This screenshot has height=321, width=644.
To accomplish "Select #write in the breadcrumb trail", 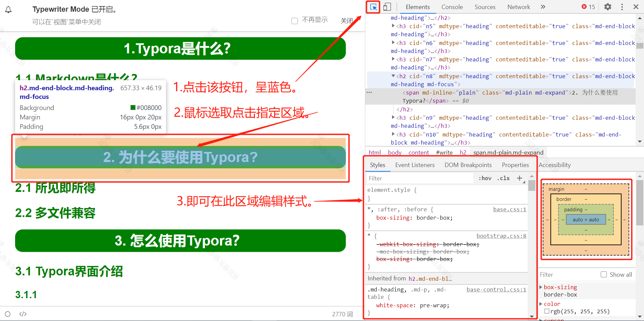I will coord(444,153).
